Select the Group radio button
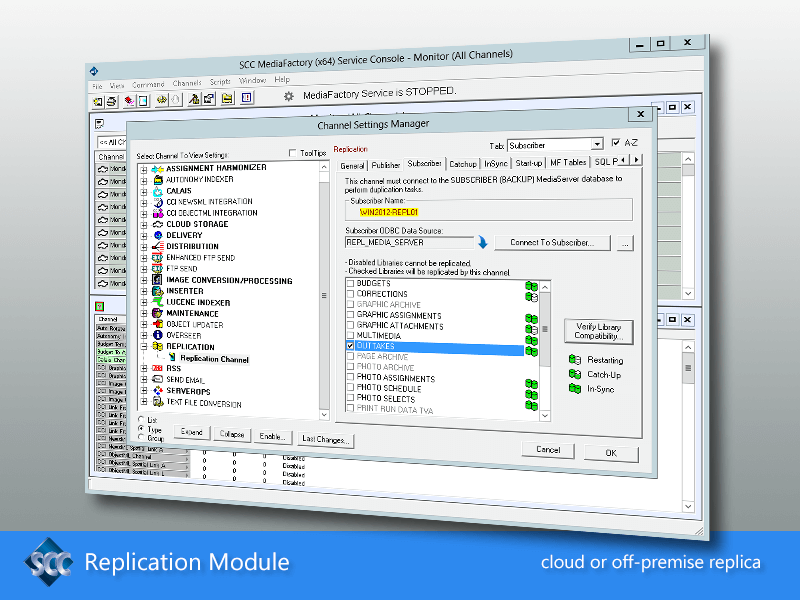This screenshot has width=800, height=600. [141, 437]
